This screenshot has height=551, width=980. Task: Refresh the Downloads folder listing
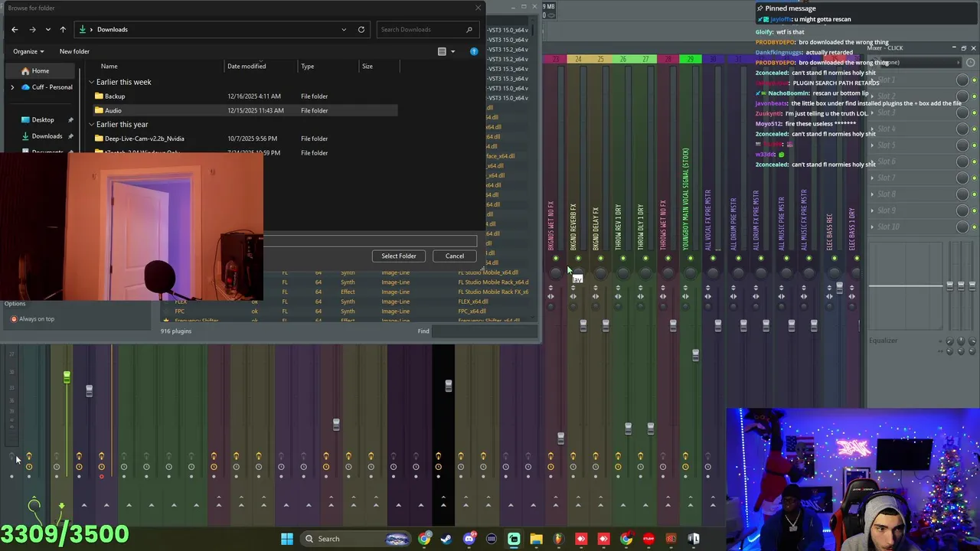tap(361, 29)
